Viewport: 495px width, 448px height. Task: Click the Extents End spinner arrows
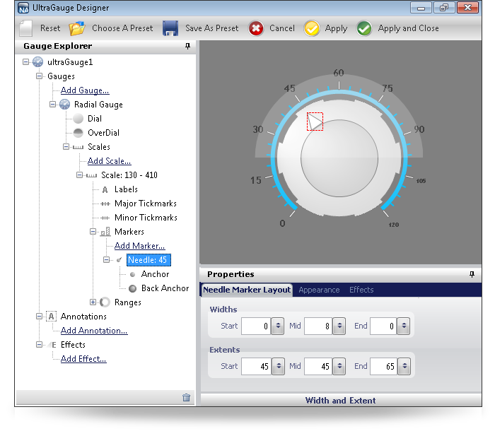pyautogui.click(x=404, y=366)
